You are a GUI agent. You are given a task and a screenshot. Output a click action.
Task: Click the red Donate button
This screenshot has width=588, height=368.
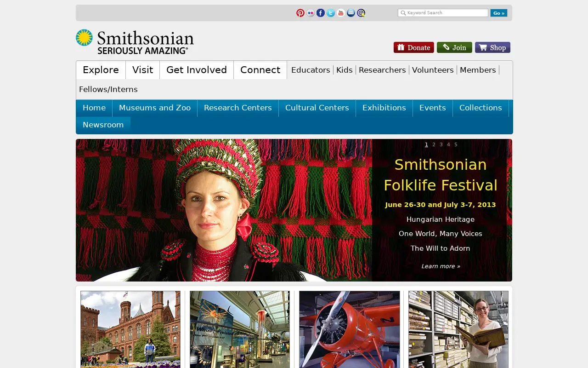[x=414, y=47]
